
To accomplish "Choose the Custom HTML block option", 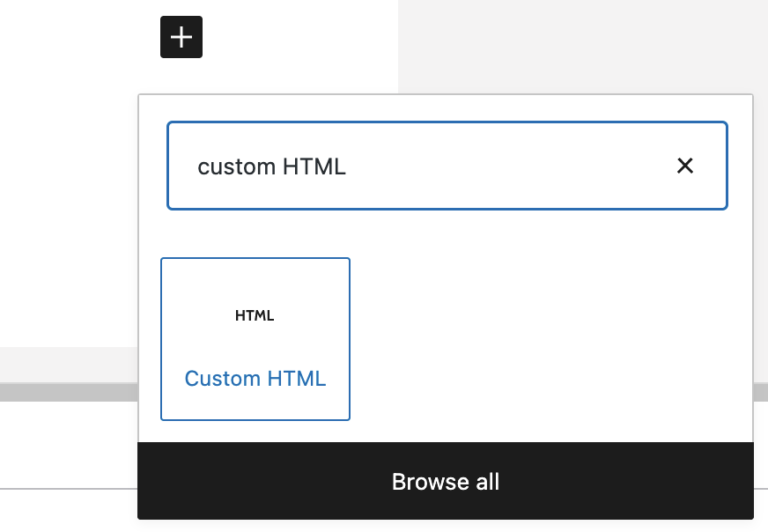I will point(255,339).
